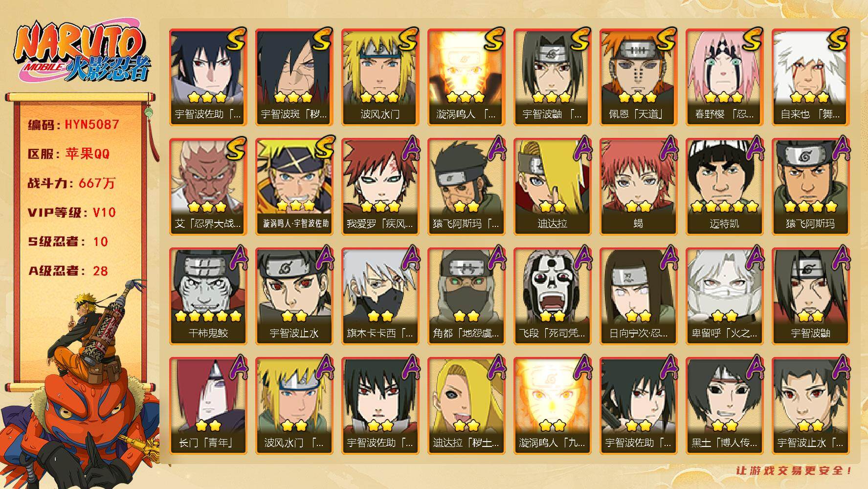868x489 pixels.
Task: Click the VIP等级 V10 line
Action: [x=72, y=212]
